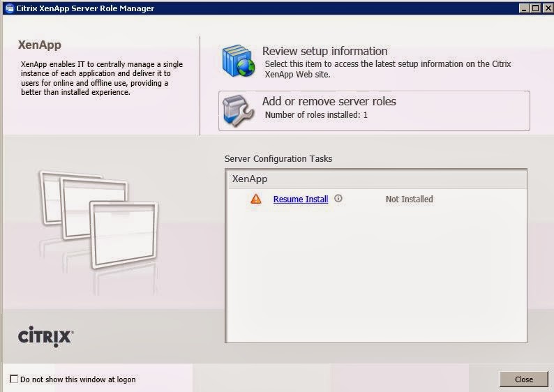Screen dimensions: 554x392
Task: Click the Not Installed status text
Action: (x=409, y=199)
